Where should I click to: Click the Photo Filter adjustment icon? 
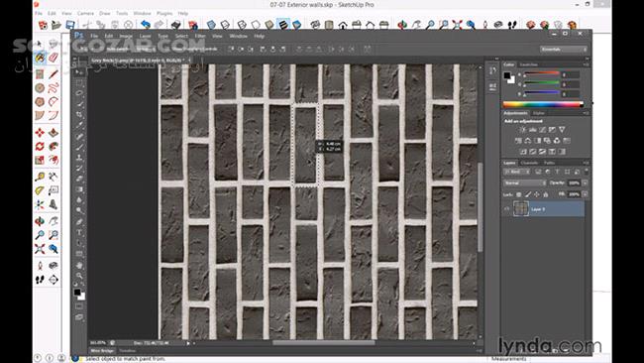[x=547, y=141]
